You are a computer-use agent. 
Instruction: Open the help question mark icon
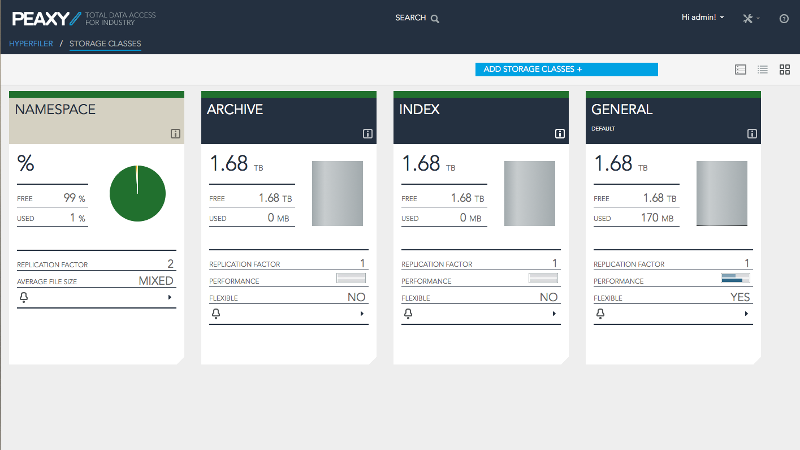[x=783, y=18]
